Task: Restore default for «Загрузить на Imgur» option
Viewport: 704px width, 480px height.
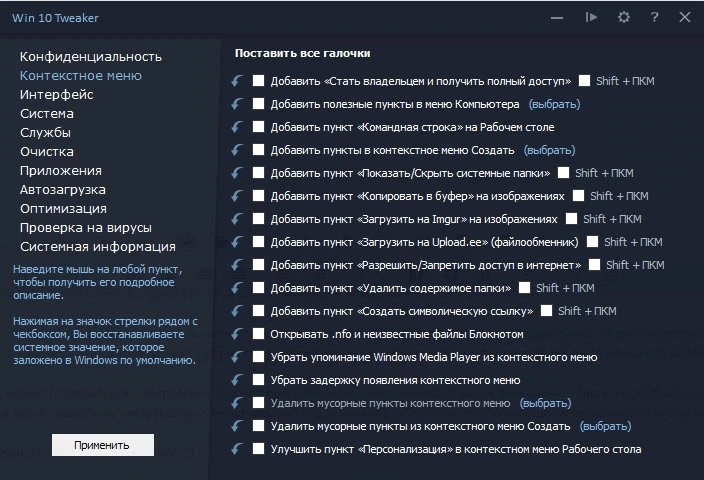Action: [237, 219]
